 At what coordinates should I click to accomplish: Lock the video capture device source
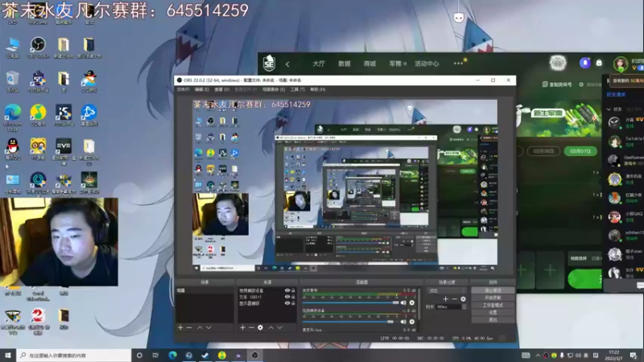click(x=293, y=290)
